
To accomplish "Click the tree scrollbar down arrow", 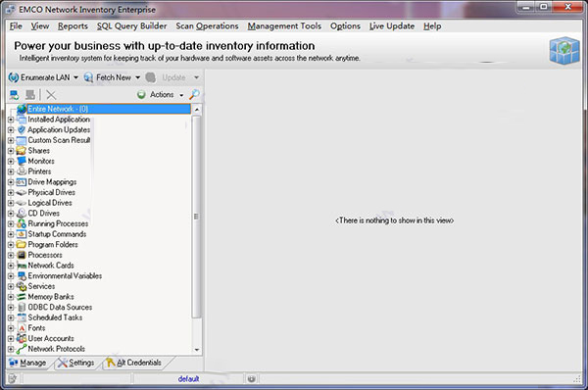I will [197, 350].
